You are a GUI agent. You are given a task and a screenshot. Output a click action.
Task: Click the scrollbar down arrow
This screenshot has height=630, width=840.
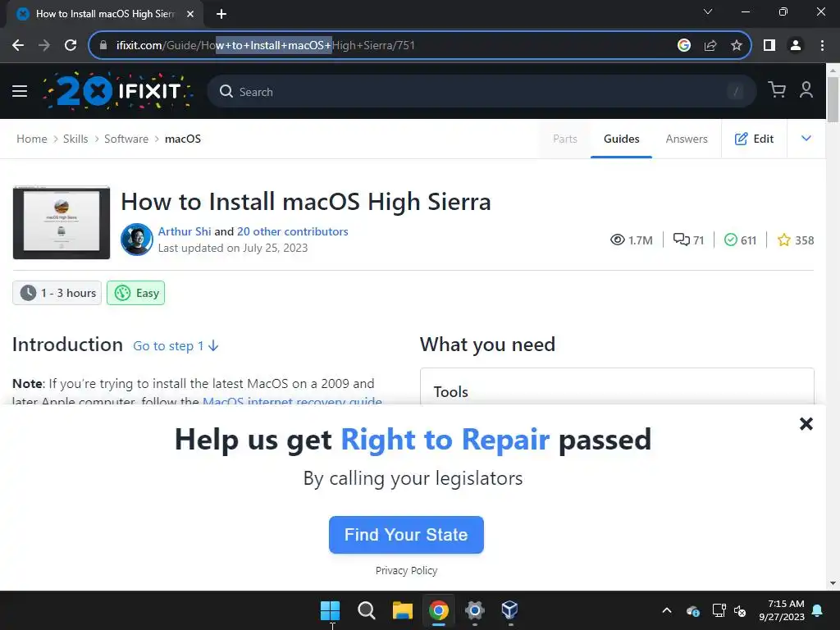tap(833, 583)
